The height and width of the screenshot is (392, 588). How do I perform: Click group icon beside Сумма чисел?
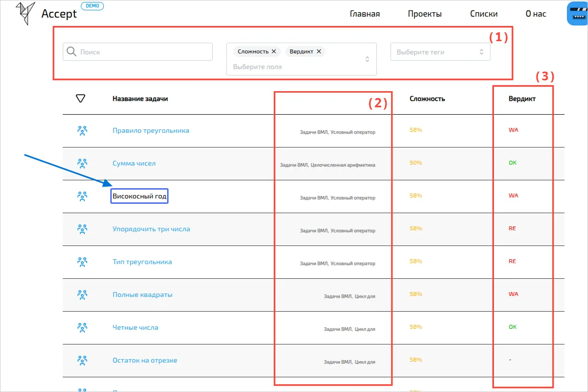82,163
